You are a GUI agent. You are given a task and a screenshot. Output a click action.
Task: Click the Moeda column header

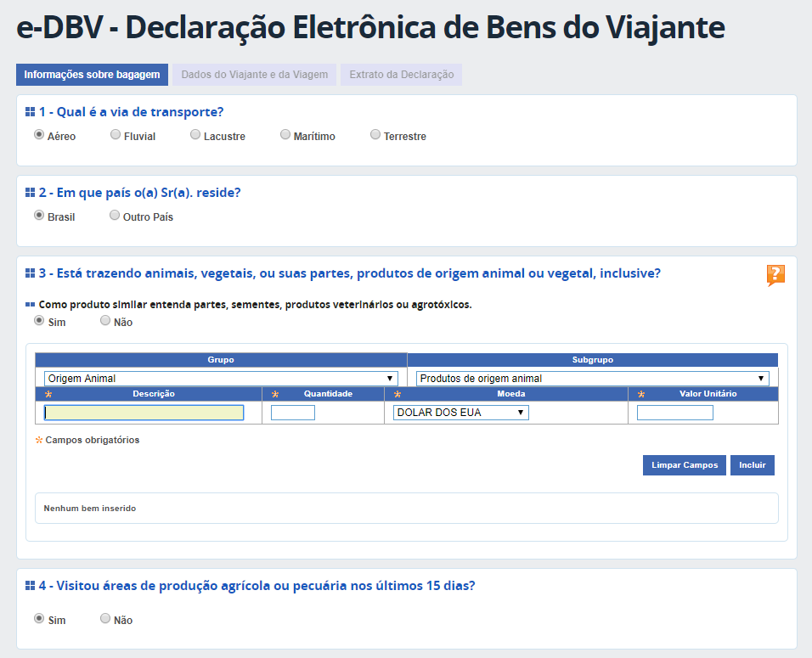click(511, 394)
